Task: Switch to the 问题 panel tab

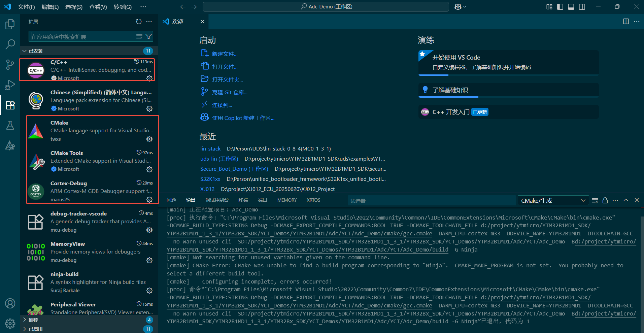Action: pyautogui.click(x=171, y=200)
